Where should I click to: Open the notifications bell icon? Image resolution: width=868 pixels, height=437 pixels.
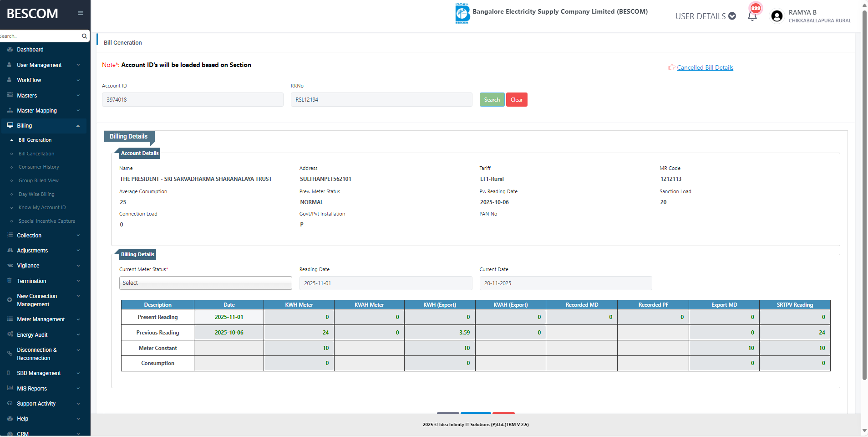coord(752,16)
